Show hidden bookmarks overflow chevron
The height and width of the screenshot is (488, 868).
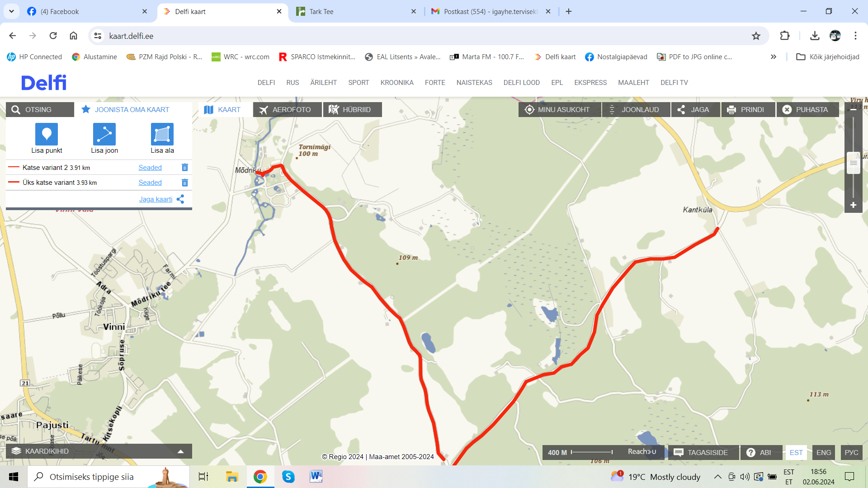point(774,57)
